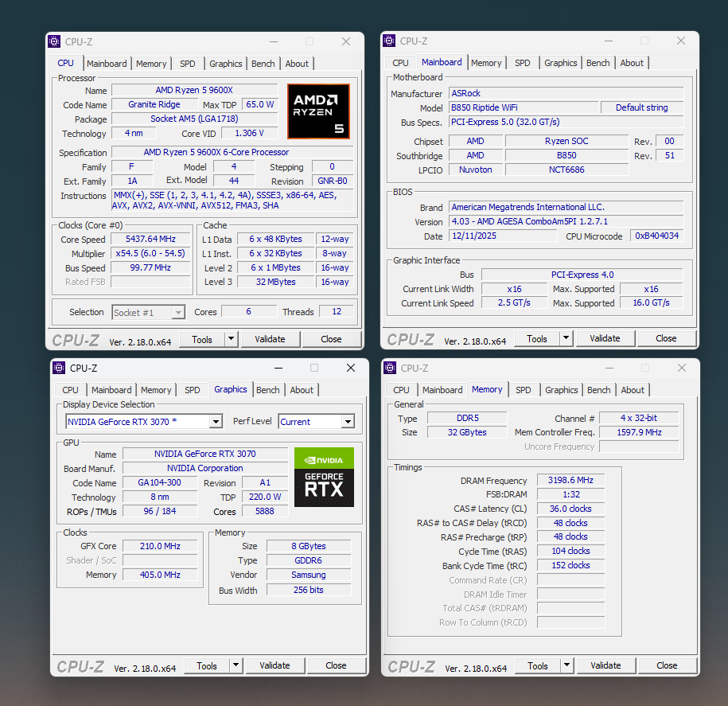This screenshot has height=706, width=728.
Task: Click the CPU-Z app icon in the CPU window title bar
Action: point(54,41)
